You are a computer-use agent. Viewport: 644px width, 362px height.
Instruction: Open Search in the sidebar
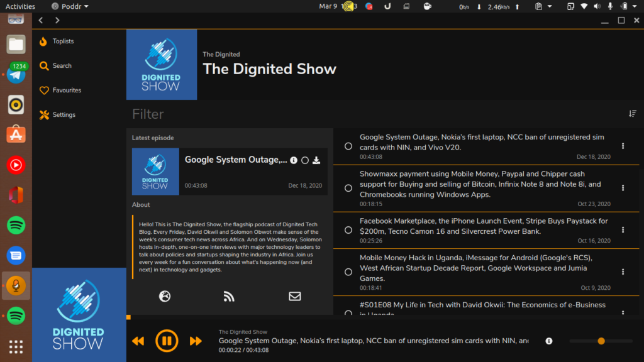pyautogui.click(x=55, y=65)
